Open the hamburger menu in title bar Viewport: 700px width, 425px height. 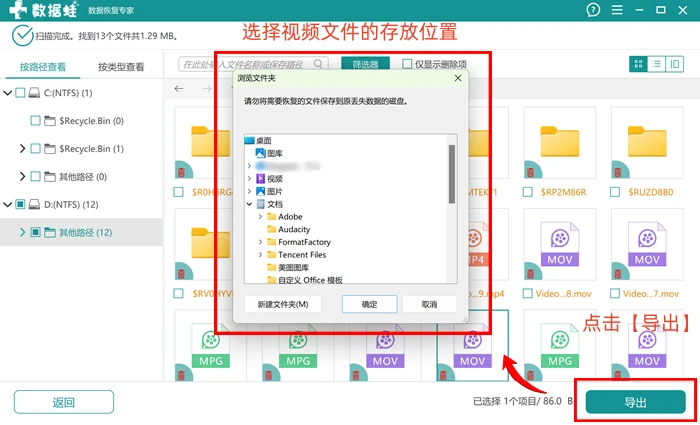(x=617, y=10)
